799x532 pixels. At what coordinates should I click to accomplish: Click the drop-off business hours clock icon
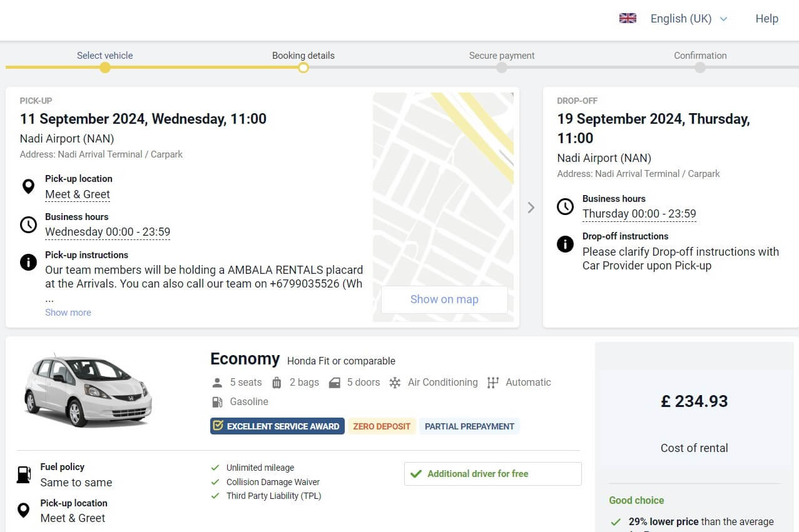(565, 206)
